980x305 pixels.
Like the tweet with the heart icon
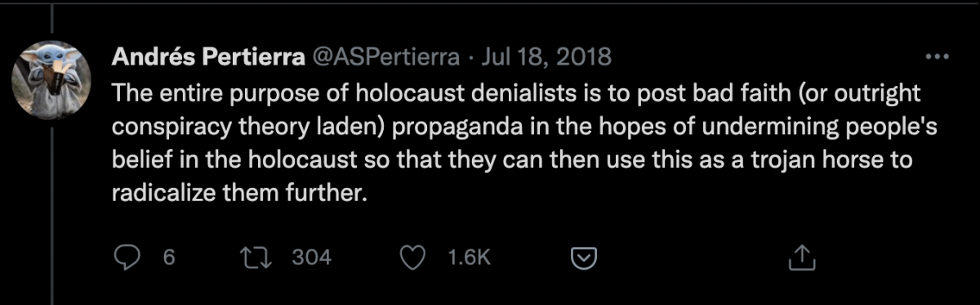click(416, 257)
